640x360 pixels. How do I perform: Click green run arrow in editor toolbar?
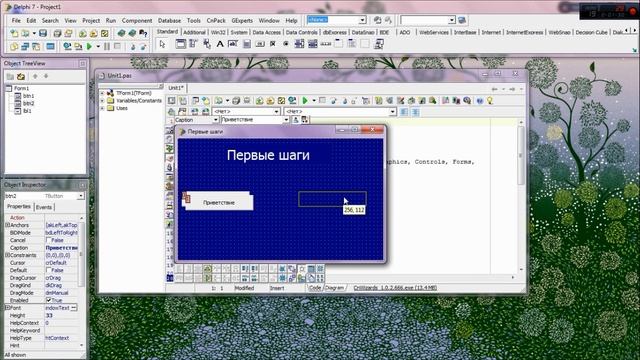tap(304, 100)
